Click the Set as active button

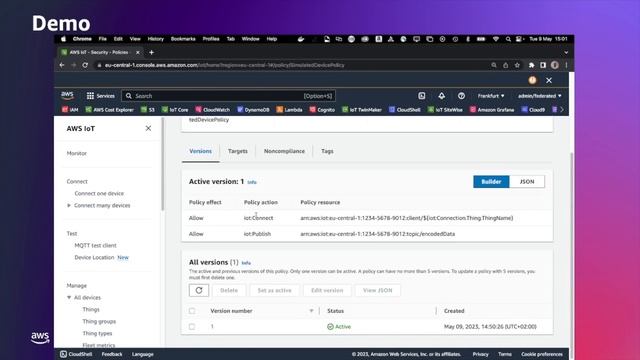(x=274, y=290)
